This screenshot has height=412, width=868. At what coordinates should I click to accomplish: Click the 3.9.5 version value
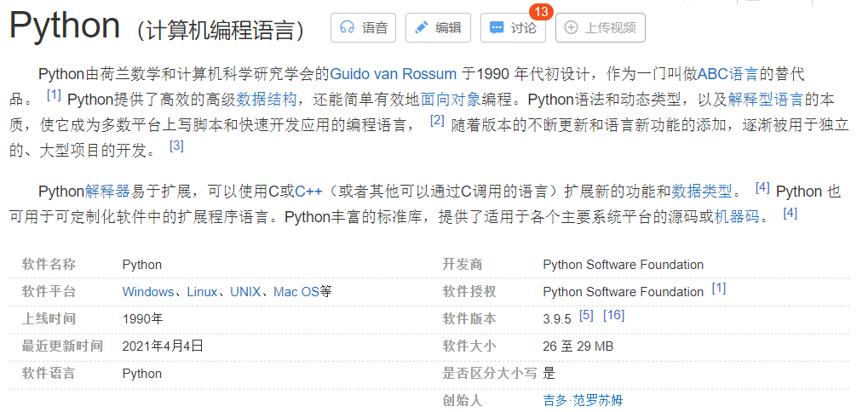click(557, 319)
